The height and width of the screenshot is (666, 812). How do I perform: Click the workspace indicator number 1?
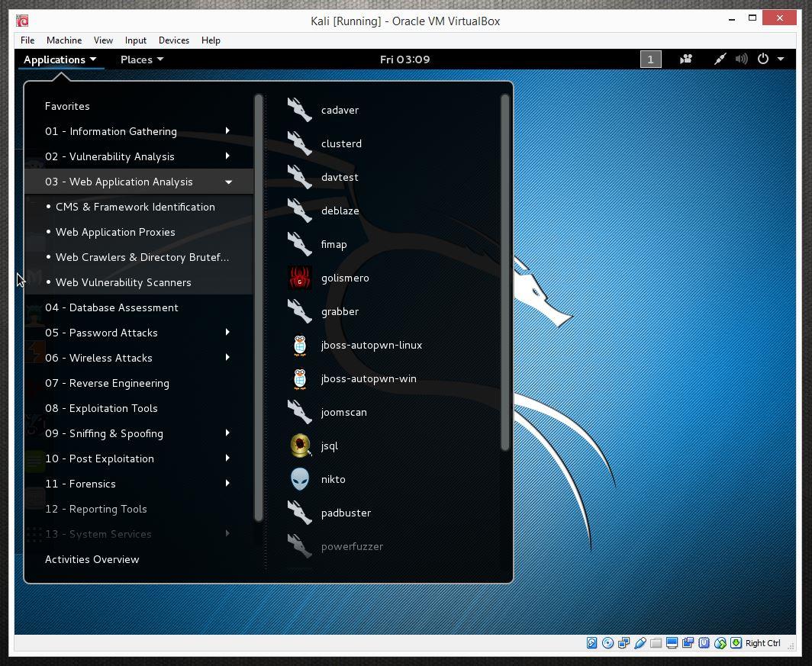[x=650, y=60]
